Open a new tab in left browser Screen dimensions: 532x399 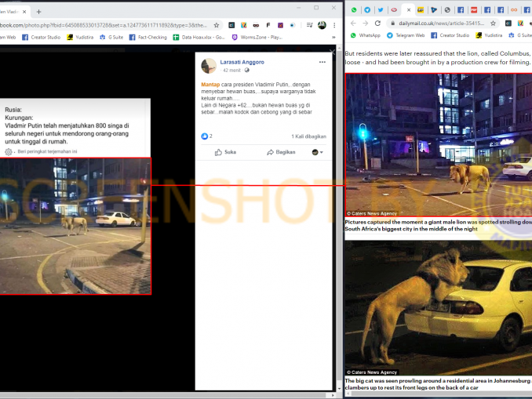[x=38, y=12]
